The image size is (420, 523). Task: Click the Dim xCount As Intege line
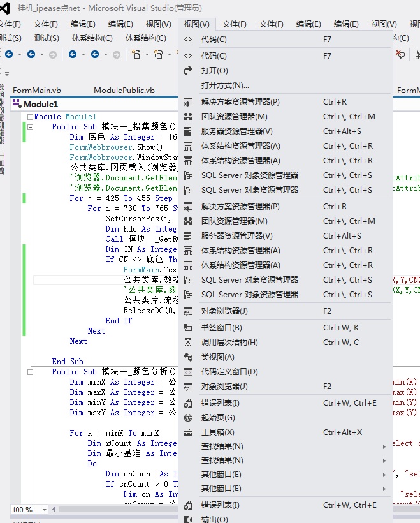coord(133,443)
